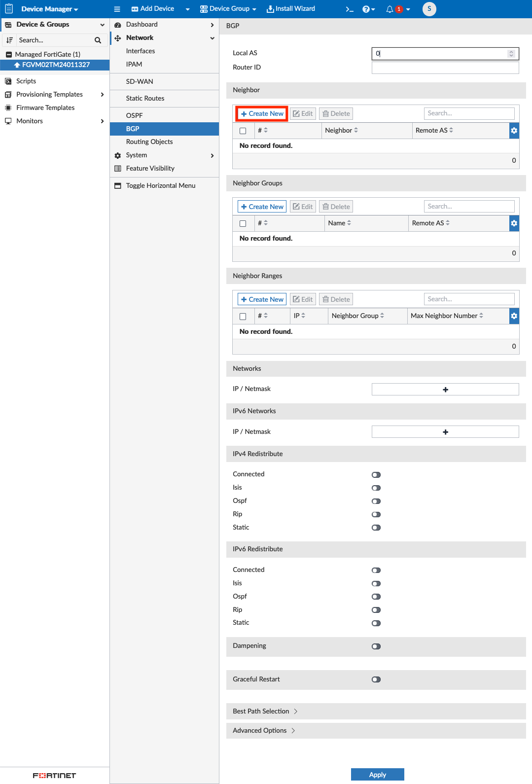Go to the Interfaces page
This screenshot has height=784, width=532.
coord(141,51)
